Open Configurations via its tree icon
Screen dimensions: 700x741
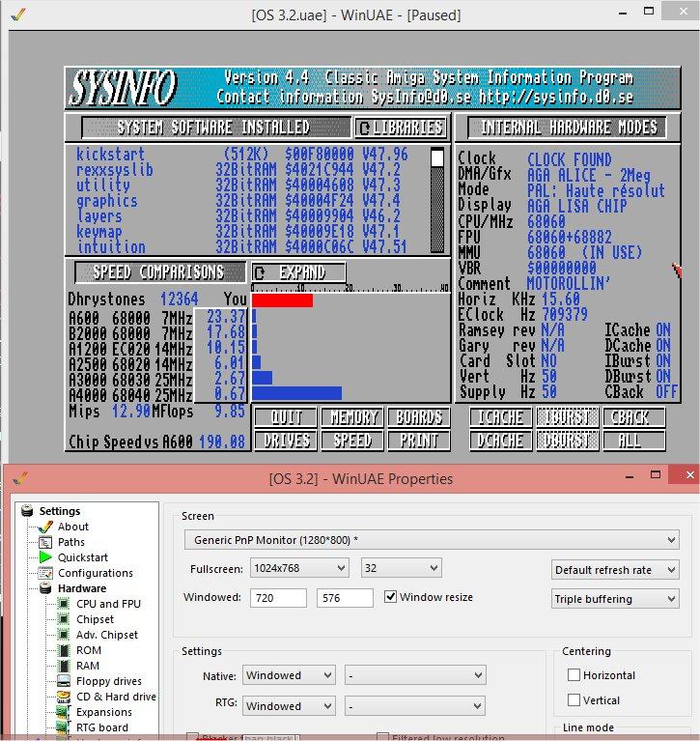tap(42, 573)
